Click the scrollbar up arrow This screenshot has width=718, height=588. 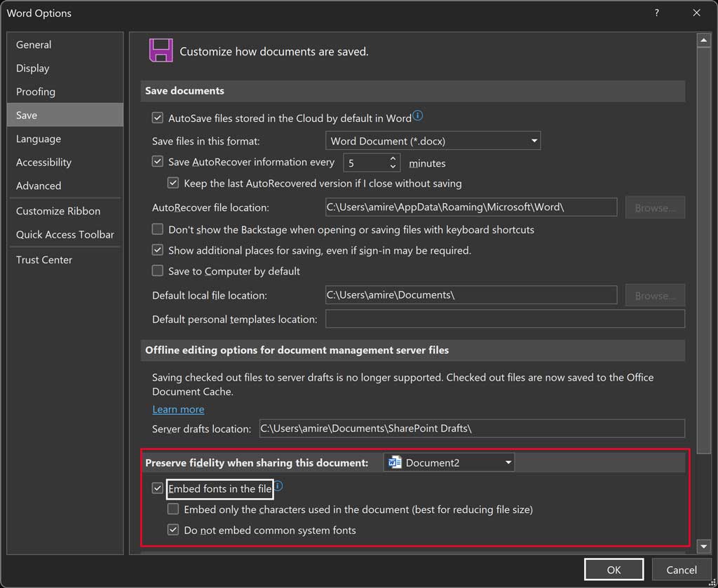tap(703, 41)
